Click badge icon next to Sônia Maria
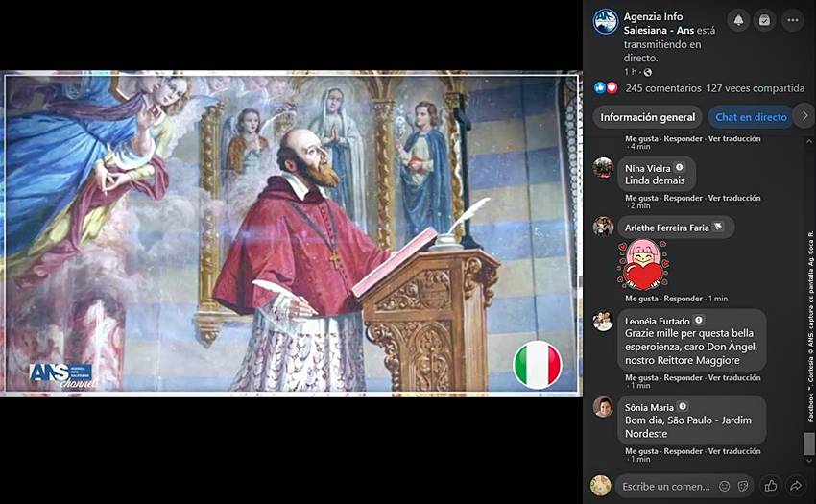The height and width of the screenshot is (504, 816). coord(683,407)
